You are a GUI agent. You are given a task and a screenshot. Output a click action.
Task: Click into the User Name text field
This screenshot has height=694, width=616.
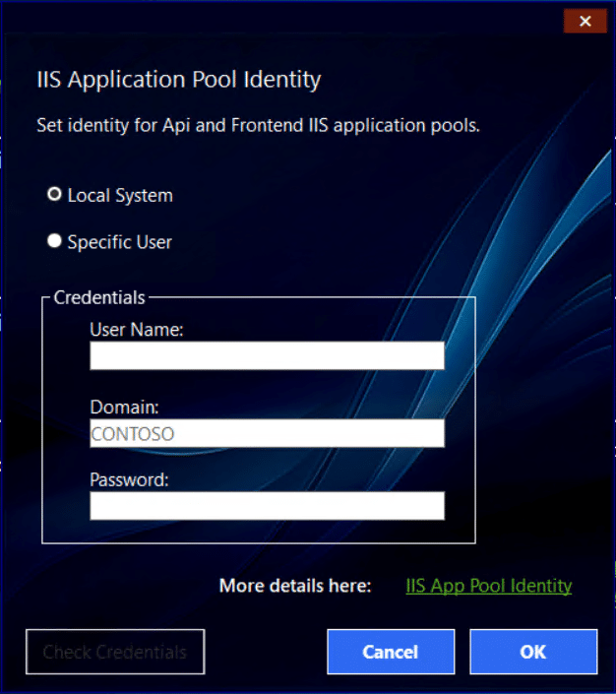267,355
